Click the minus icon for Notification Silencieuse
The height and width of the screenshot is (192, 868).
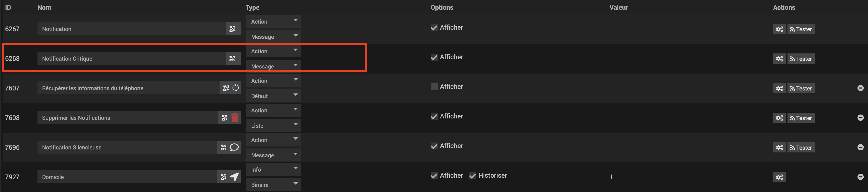860,147
